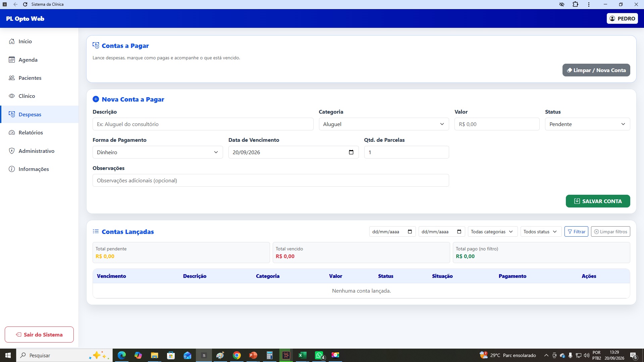Click the Informações info icon

click(12, 169)
